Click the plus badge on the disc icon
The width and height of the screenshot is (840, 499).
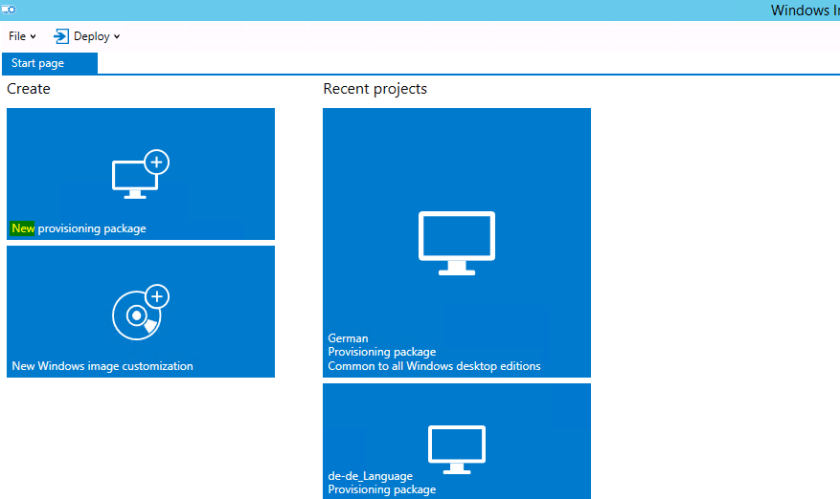[x=157, y=296]
